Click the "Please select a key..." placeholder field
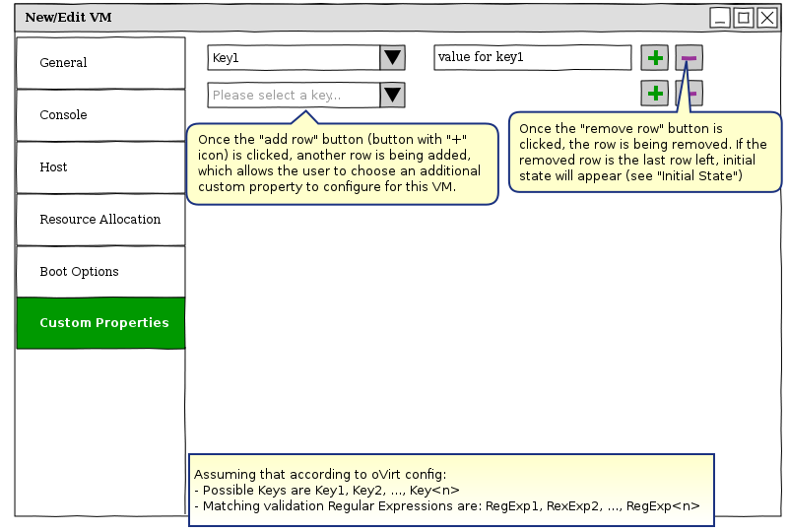 (x=294, y=95)
